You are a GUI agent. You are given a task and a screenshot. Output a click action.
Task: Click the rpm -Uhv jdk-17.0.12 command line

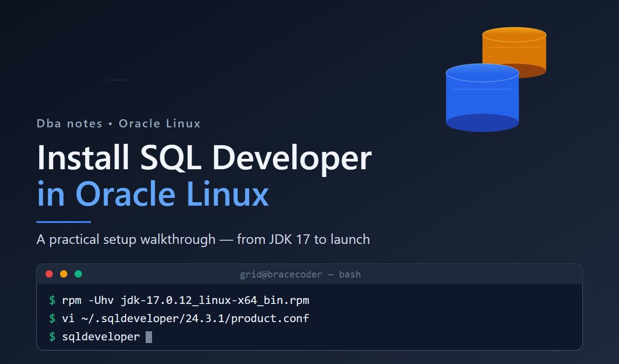(x=179, y=300)
